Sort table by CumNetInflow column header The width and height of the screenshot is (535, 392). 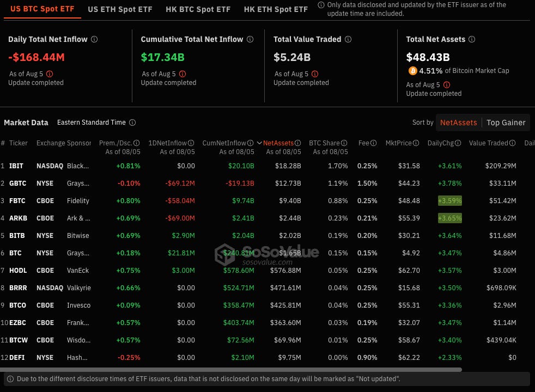coord(224,143)
